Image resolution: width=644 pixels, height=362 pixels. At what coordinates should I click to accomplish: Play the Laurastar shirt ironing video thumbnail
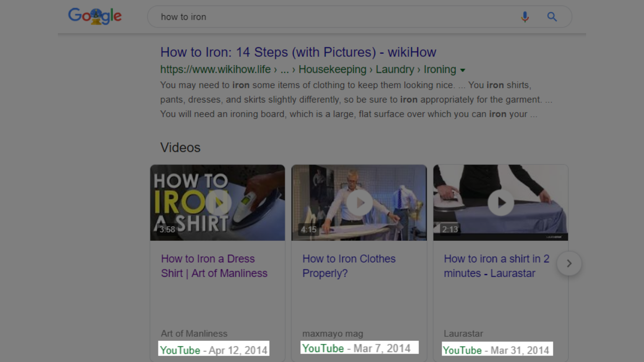click(501, 203)
